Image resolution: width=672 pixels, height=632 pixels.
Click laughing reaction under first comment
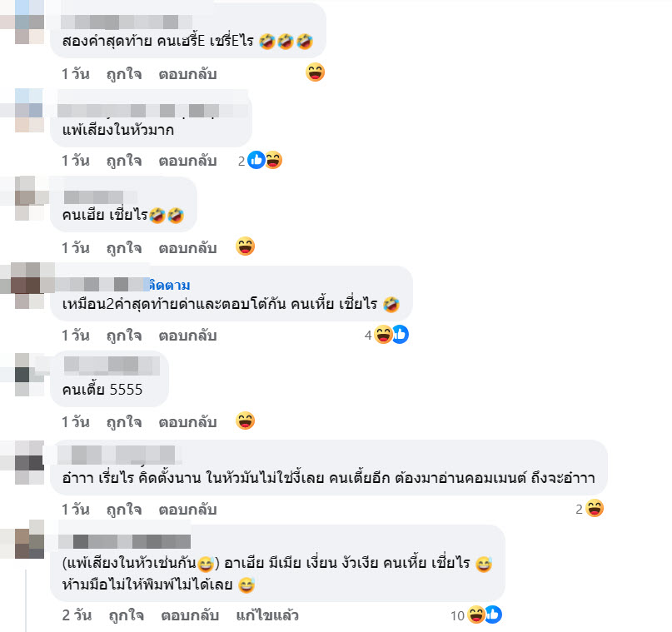click(315, 72)
